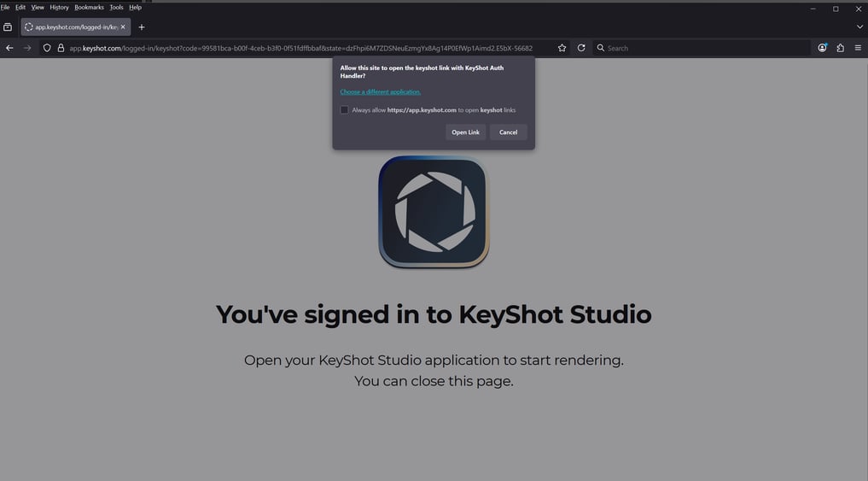Open the hamburger application menu
This screenshot has width=868, height=481.
click(858, 48)
